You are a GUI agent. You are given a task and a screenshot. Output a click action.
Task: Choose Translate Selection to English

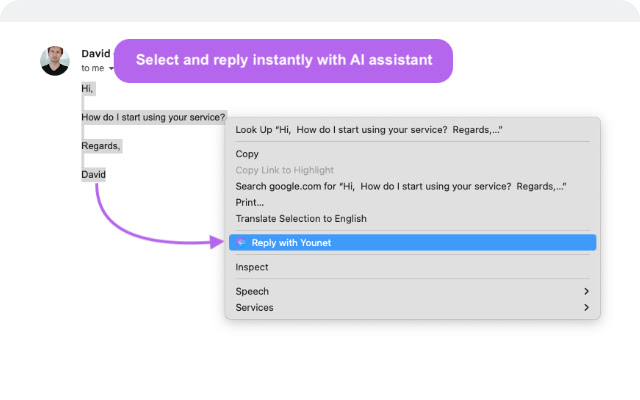(x=412, y=218)
